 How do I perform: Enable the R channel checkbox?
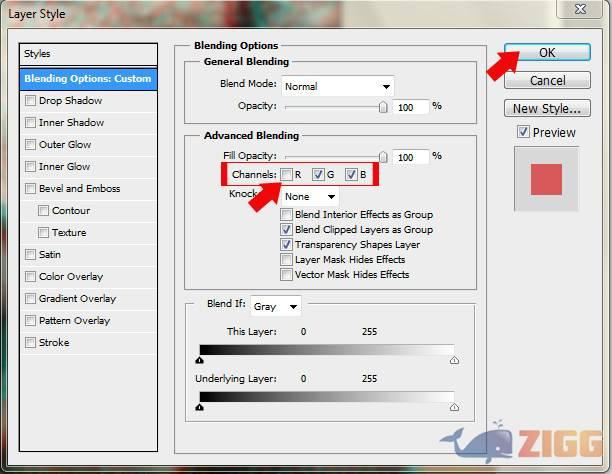pyautogui.click(x=287, y=175)
